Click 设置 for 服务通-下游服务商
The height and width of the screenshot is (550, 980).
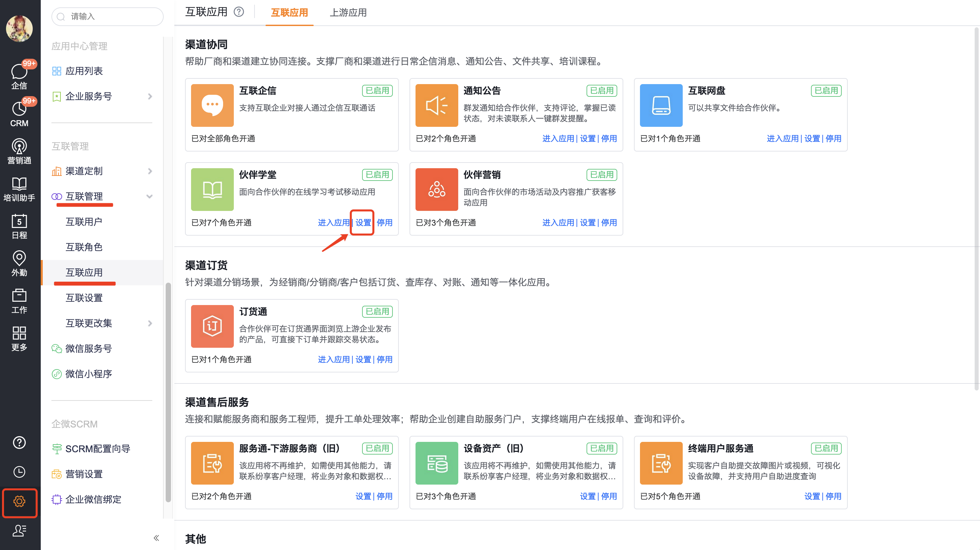point(363,496)
